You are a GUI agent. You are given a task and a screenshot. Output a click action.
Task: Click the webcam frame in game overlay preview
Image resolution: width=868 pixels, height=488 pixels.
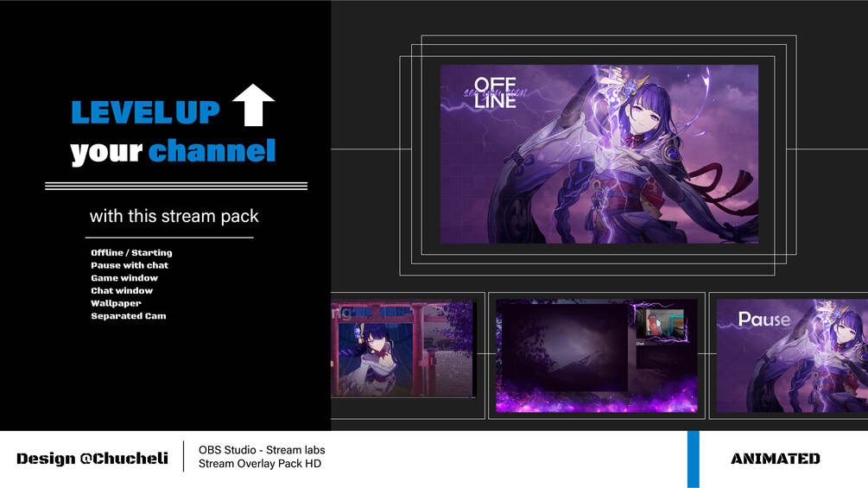[x=660, y=322]
